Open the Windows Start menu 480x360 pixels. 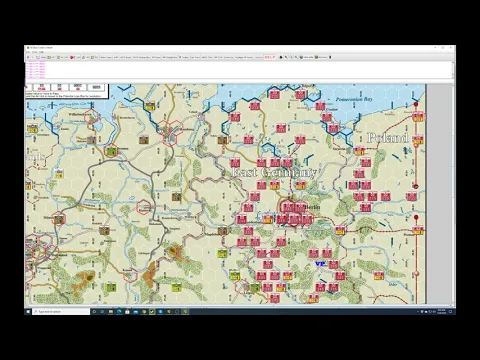point(28,311)
